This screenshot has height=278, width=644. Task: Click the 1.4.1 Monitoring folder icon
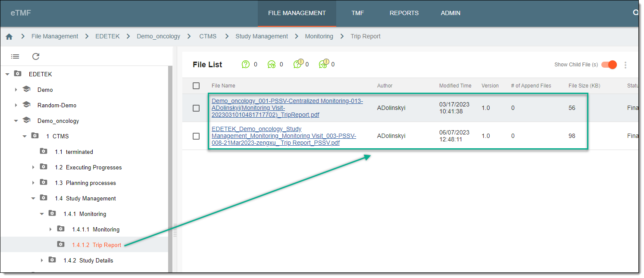tap(52, 213)
